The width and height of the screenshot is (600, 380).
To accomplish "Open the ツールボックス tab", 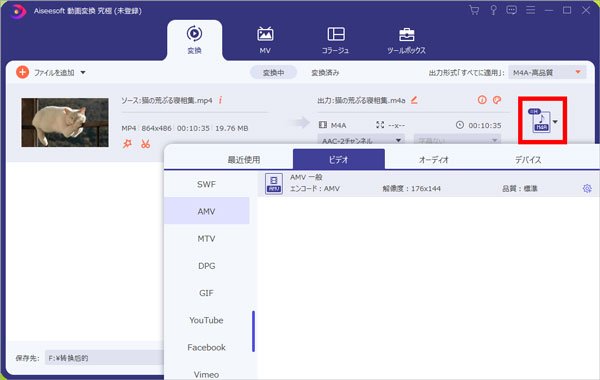I will (x=406, y=41).
